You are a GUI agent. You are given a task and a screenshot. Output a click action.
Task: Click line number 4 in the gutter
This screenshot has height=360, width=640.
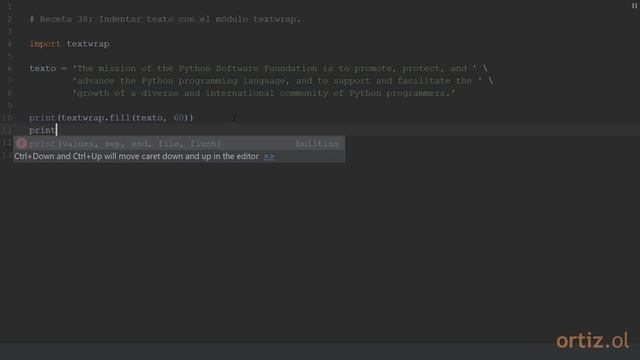tap(10, 44)
